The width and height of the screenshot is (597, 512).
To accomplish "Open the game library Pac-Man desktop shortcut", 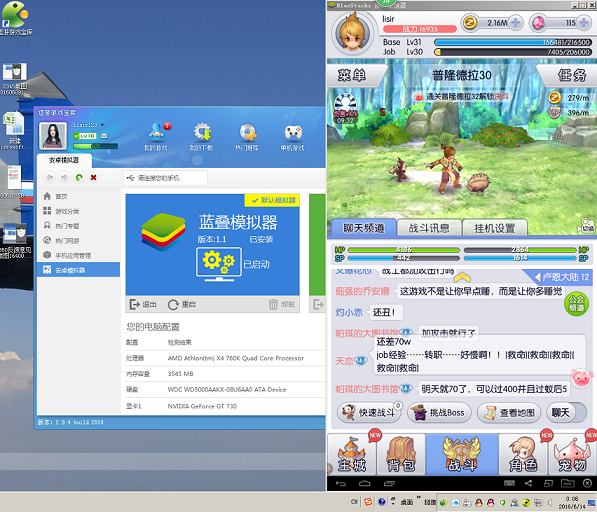I will point(14,17).
